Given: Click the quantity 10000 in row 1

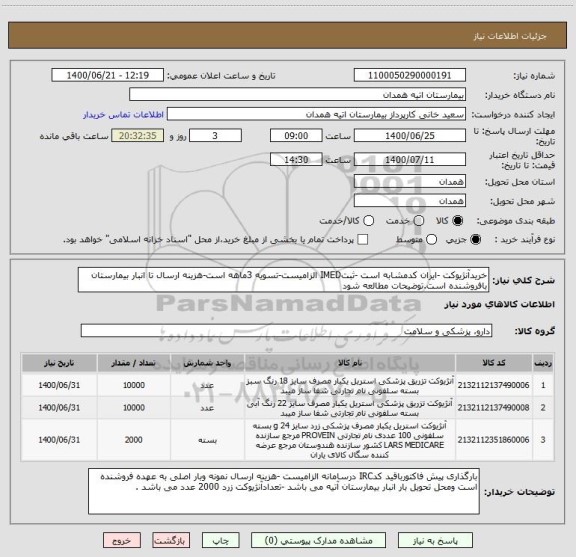Looking at the screenshot, I should click(x=134, y=385).
